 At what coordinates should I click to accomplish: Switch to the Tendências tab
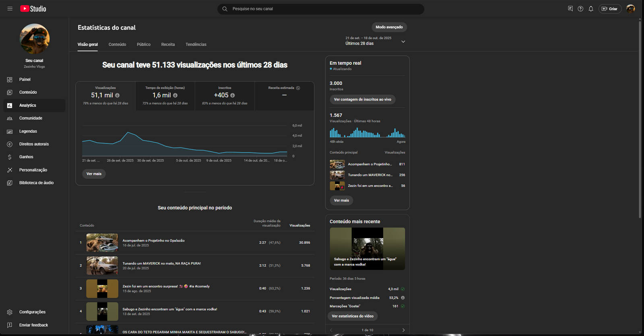196,45
